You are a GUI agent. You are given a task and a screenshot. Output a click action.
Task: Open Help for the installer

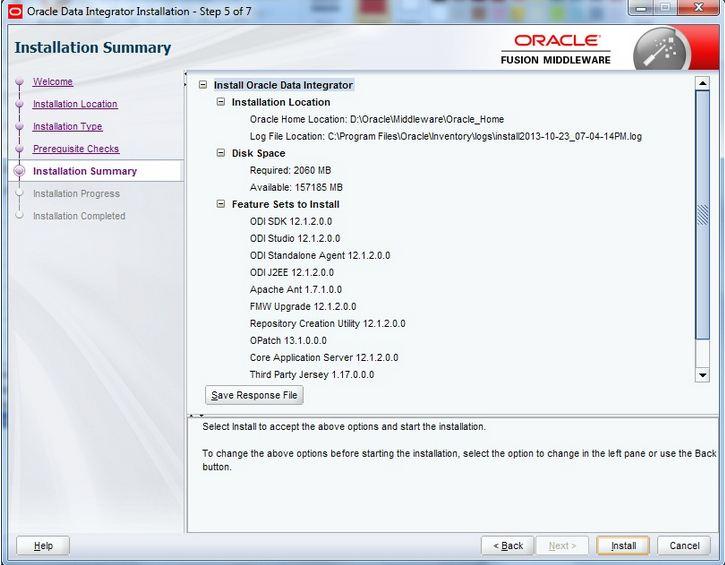click(43, 546)
